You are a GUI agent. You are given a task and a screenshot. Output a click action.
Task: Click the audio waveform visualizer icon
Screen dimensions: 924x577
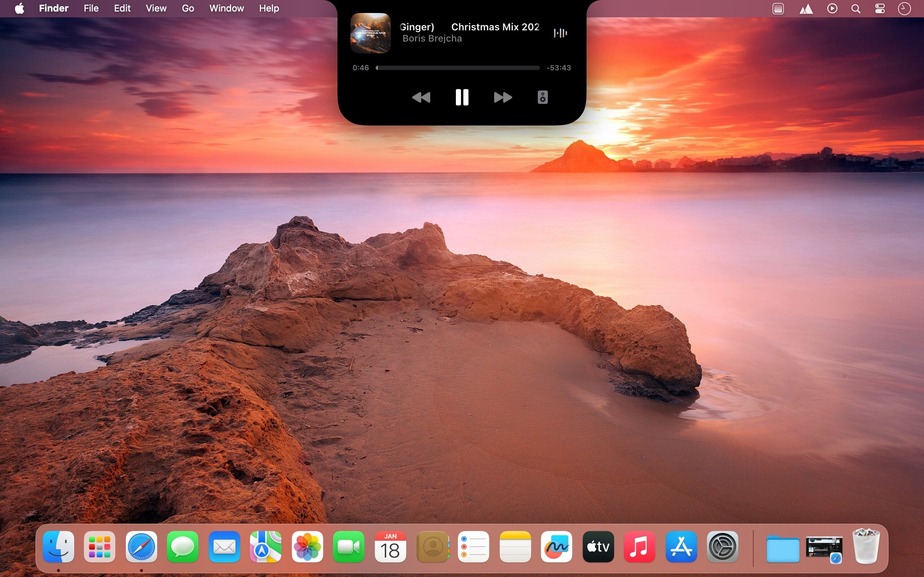pos(560,33)
